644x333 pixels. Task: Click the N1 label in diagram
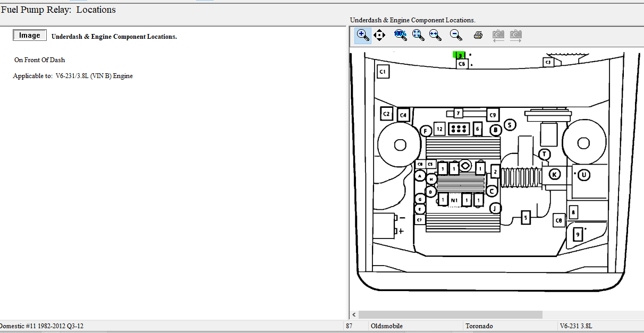pyautogui.click(x=454, y=201)
